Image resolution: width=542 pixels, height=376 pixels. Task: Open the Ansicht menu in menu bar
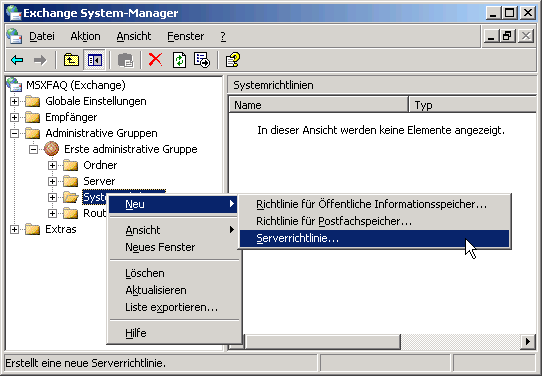[x=134, y=36]
